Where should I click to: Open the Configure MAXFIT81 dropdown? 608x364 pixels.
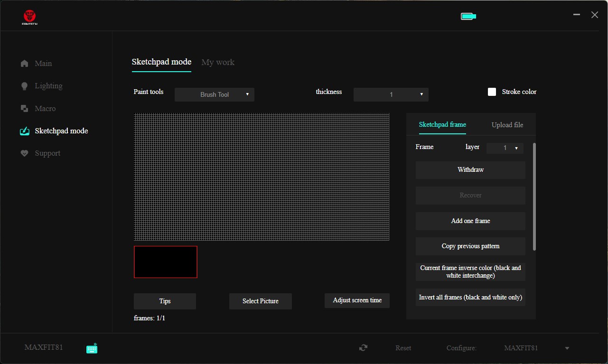coord(536,348)
